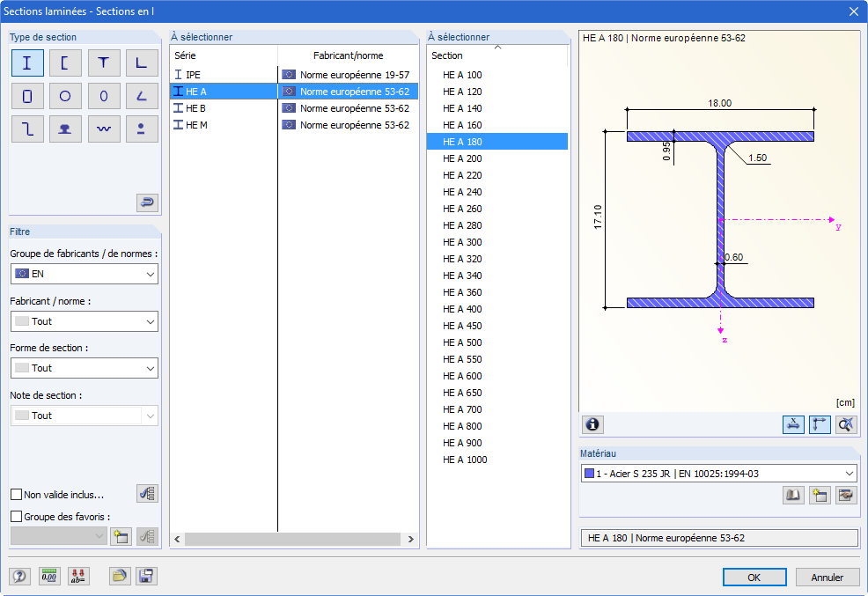Open the Forme de section dropdown
The height and width of the screenshot is (596, 868).
[x=85, y=368]
